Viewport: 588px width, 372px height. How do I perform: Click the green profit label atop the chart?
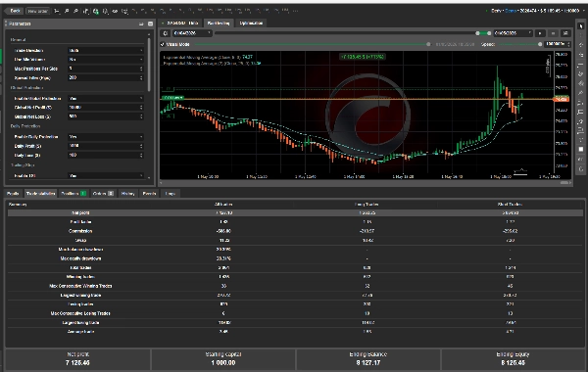tap(363, 57)
